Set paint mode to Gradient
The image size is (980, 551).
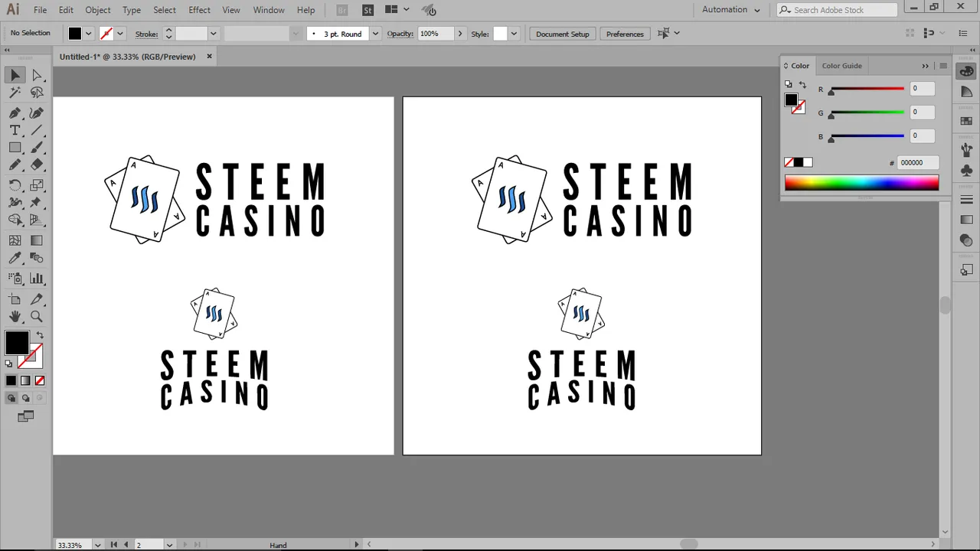click(25, 380)
